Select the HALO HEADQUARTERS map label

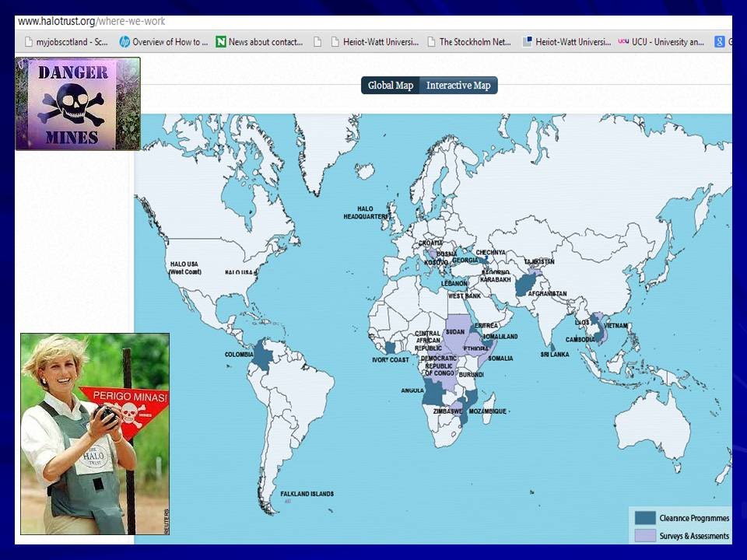tap(366, 212)
